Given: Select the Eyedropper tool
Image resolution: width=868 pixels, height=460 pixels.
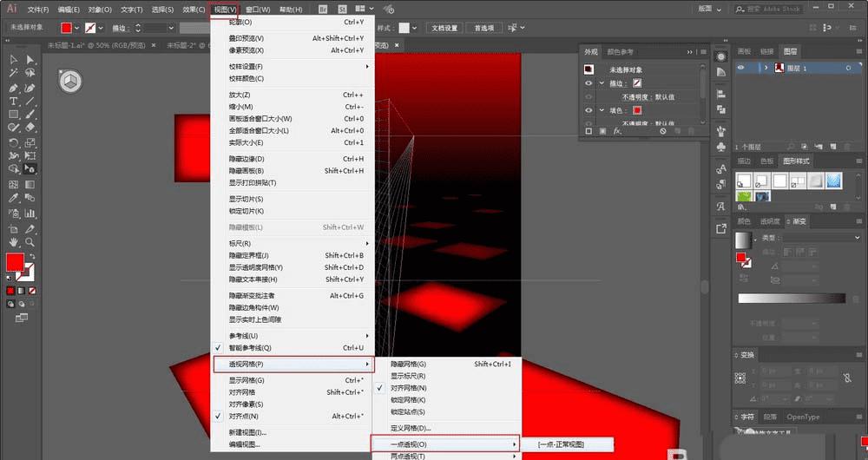Looking at the screenshot, I should tap(14, 198).
